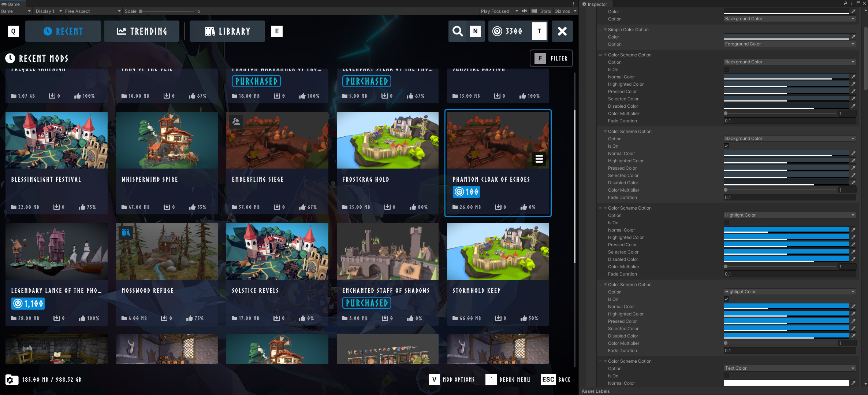Uncheck Is On in second Background Color scheme
This screenshot has width=868, height=395.
pyautogui.click(x=726, y=146)
